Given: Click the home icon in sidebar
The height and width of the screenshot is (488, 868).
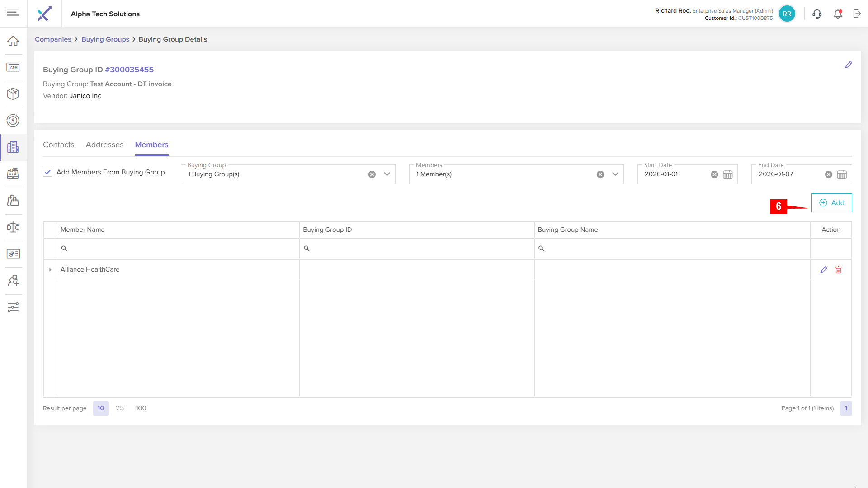Looking at the screenshot, I should coord(13,41).
